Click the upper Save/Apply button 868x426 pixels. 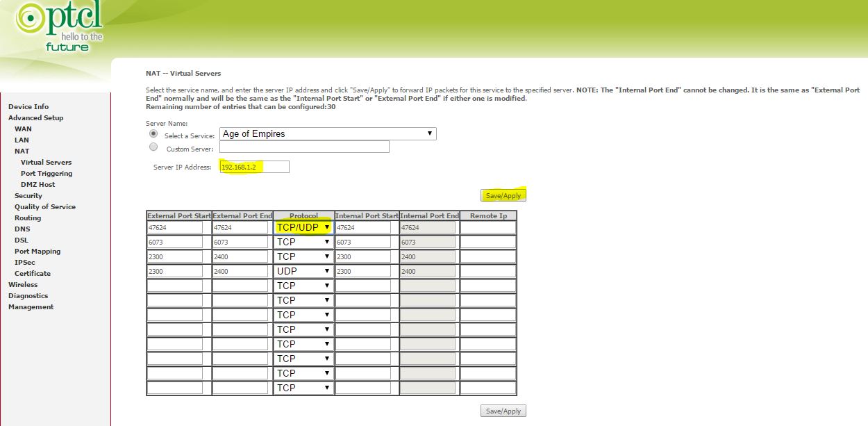[503, 196]
